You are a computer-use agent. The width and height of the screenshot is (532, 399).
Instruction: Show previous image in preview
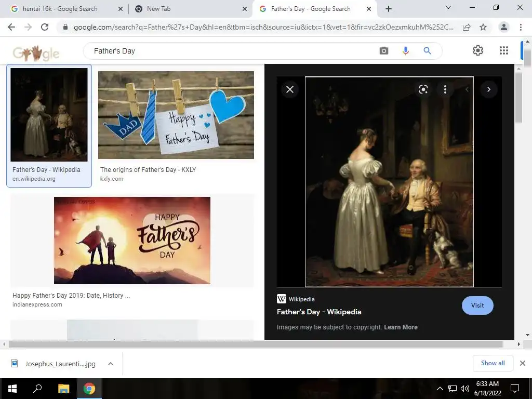(467, 89)
